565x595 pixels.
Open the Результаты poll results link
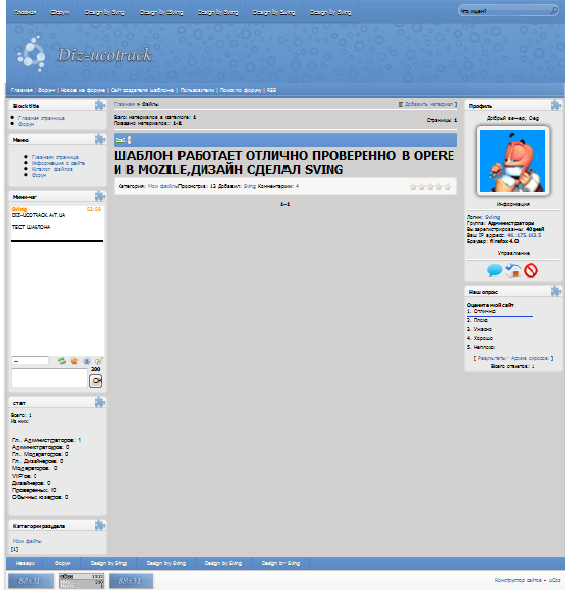491,358
